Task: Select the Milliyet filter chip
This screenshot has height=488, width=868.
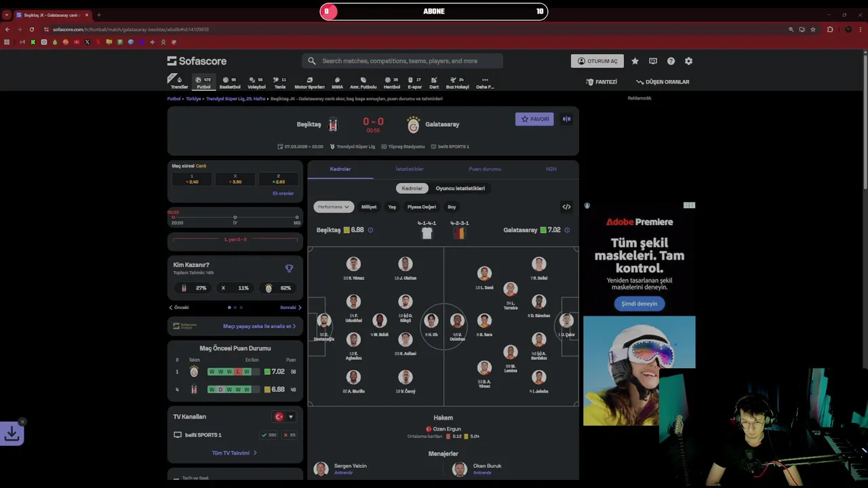Action: coord(369,207)
